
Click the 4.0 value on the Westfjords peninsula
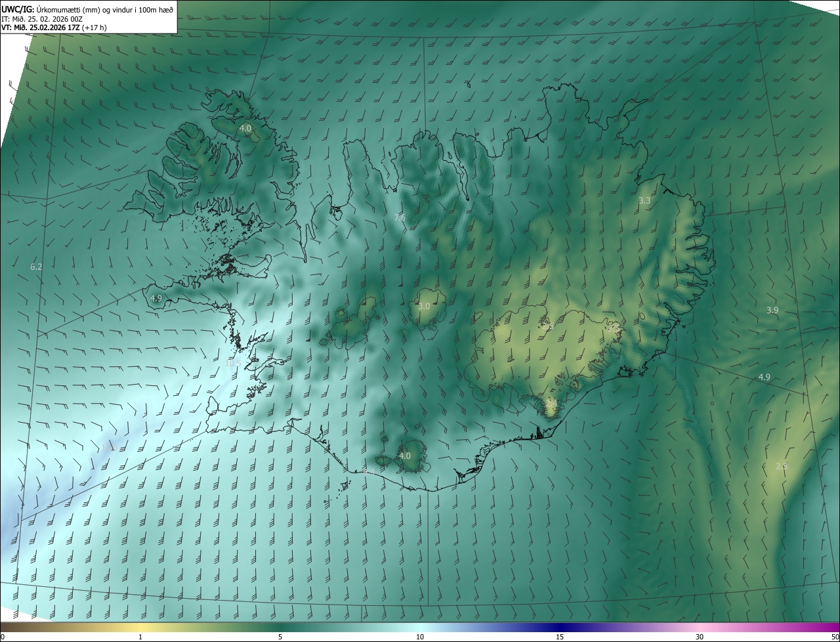[x=245, y=128]
